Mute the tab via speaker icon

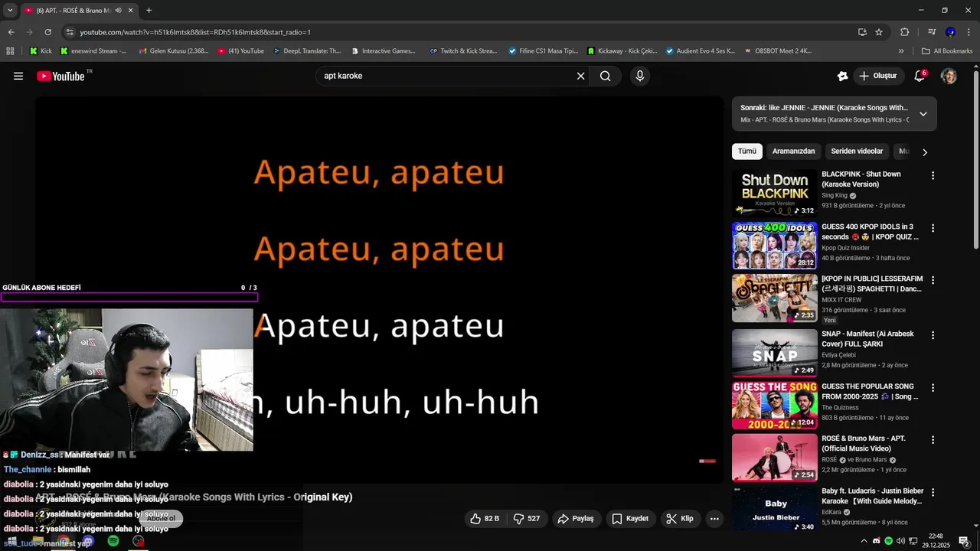coord(118,11)
